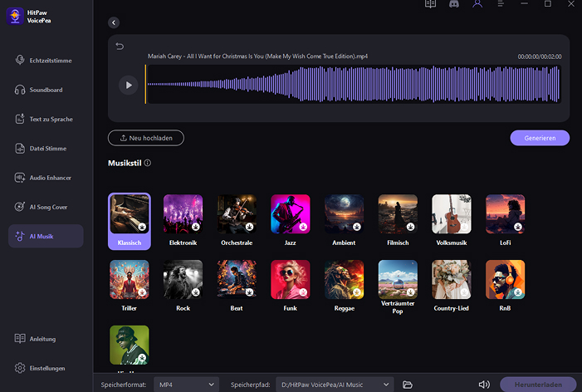The width and height of the screenshot is (582, 392).
Task: Pick the LoFi style
Action: [505, 221]
